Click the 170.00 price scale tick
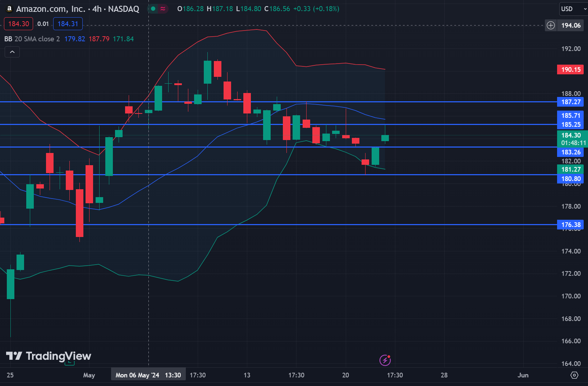The image size is (588, 386). tap(571, 296)
